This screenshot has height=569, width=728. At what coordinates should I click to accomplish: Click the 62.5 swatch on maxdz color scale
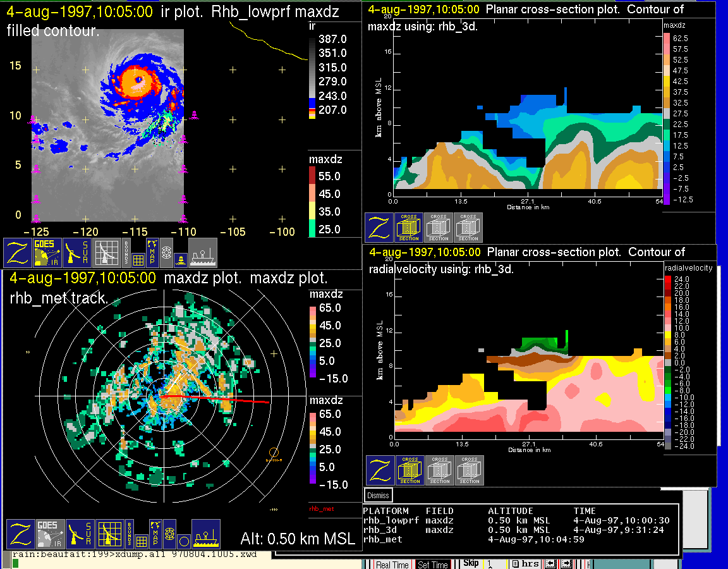[666, 39]
